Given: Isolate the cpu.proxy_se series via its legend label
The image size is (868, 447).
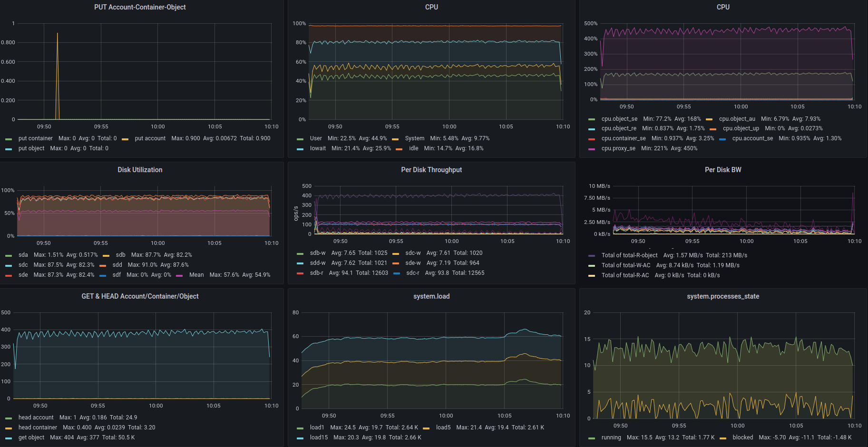Looking at the screenshot, I should [x=618, y=148].
